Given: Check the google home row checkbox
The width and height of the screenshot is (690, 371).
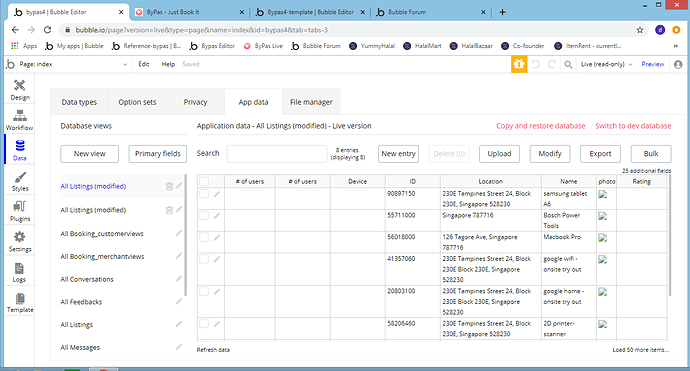Looking at the screenshot, I should (204, 291).
